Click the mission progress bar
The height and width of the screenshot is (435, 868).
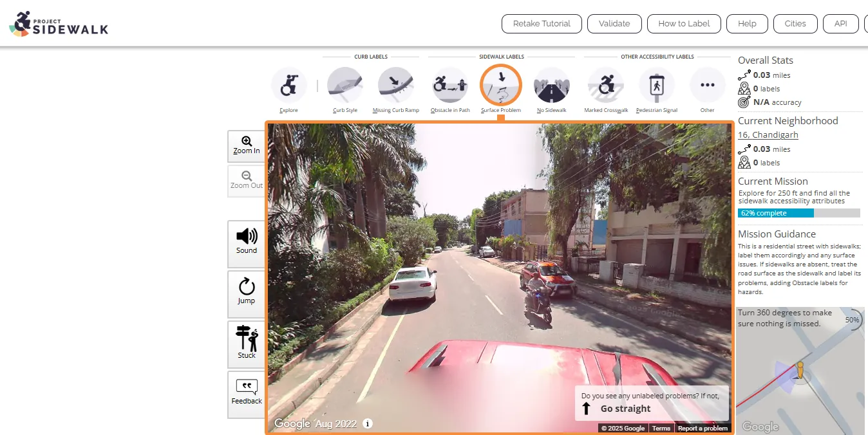pyautogui.click(x=799, y=213)
